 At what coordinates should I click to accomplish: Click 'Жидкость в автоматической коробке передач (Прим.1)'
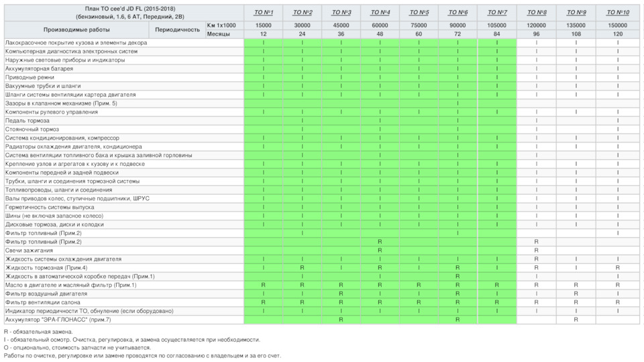[x=80, y=277]
